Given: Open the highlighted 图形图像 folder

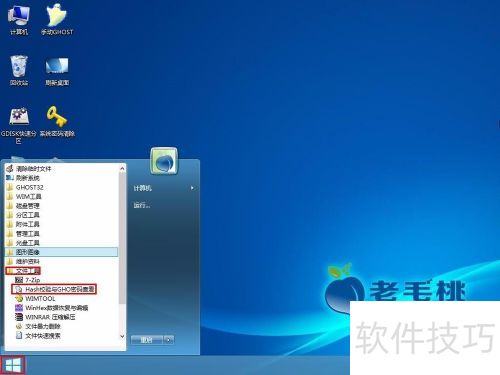Looking at the screenshot, I should click(x=62, y=252).
